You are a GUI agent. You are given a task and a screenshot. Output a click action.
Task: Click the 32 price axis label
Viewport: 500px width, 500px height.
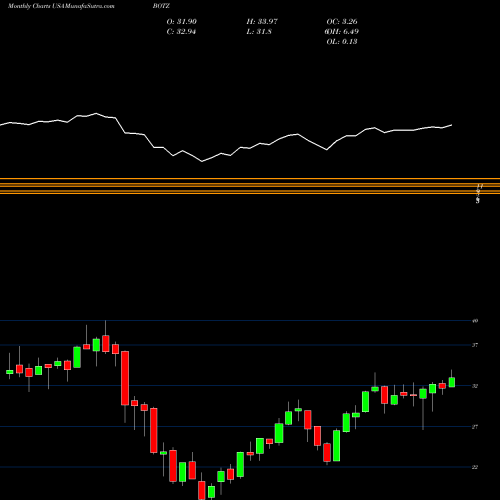point(475,386)
